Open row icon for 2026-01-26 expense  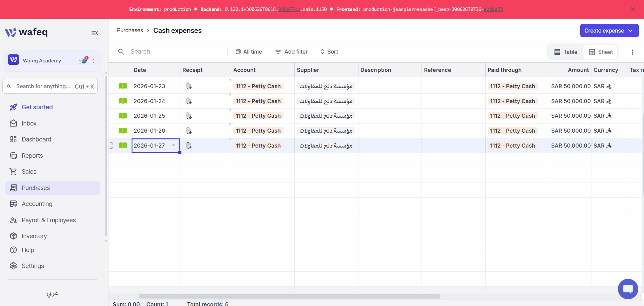coord(123,131)
